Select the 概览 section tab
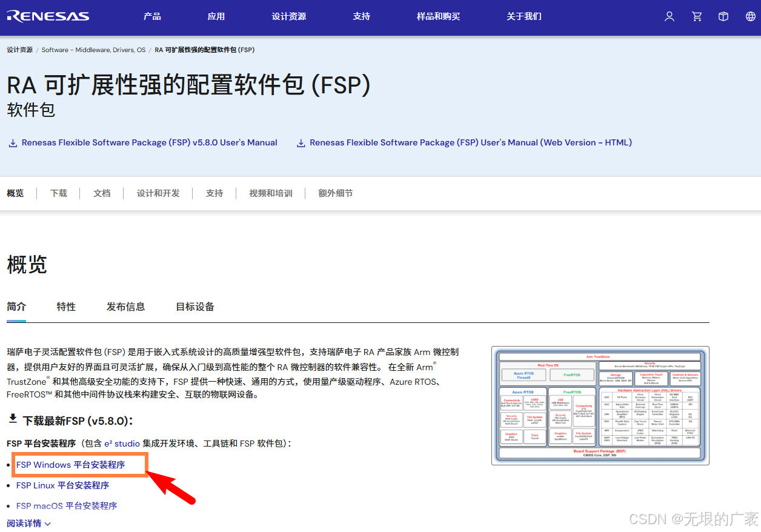Viewport: 761px width, 532px height. tap(15, 193)
